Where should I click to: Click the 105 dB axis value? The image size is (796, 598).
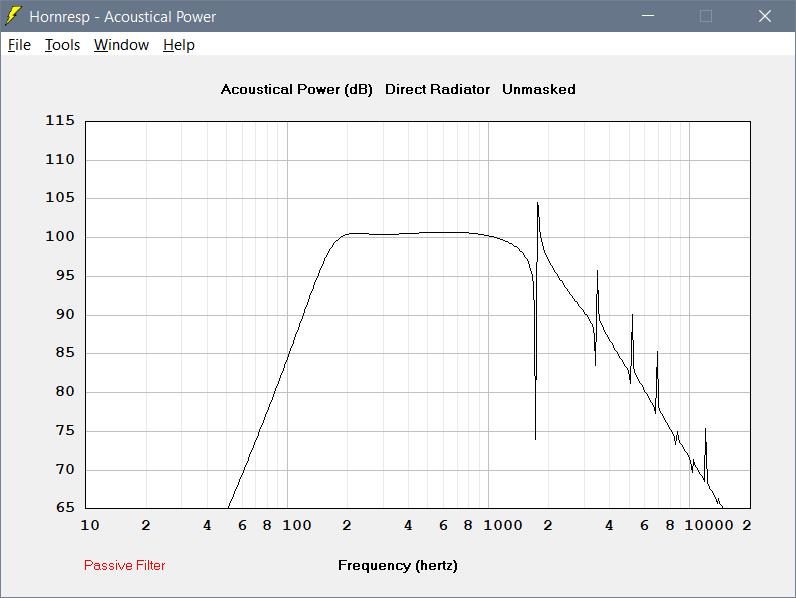[x=60, y=197]
